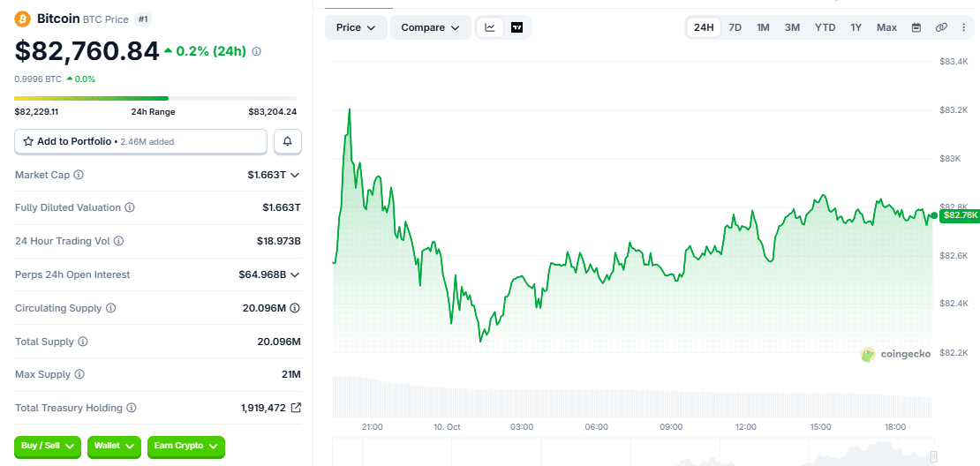
Task: Click the 0.9996 BTC value
Action: [38, 79]
